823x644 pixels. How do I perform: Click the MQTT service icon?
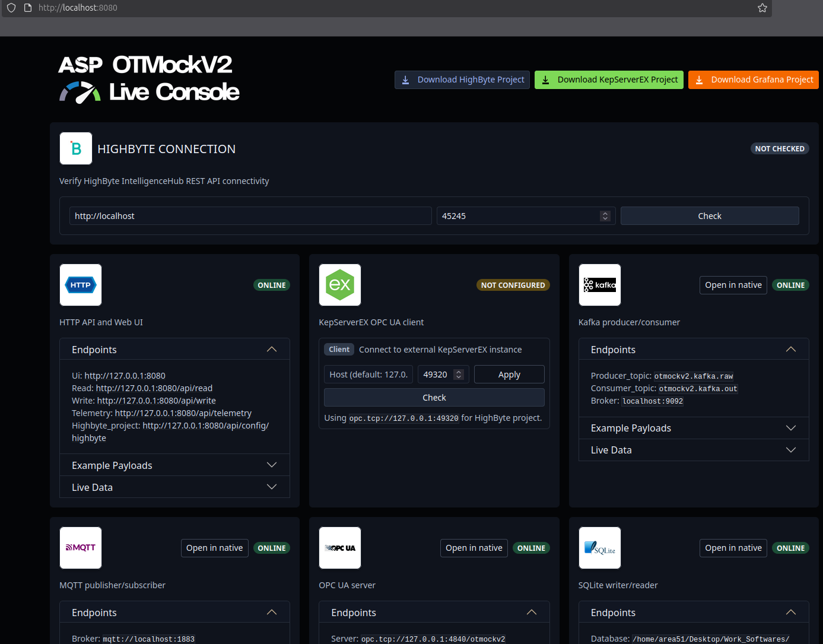point(80,547)
